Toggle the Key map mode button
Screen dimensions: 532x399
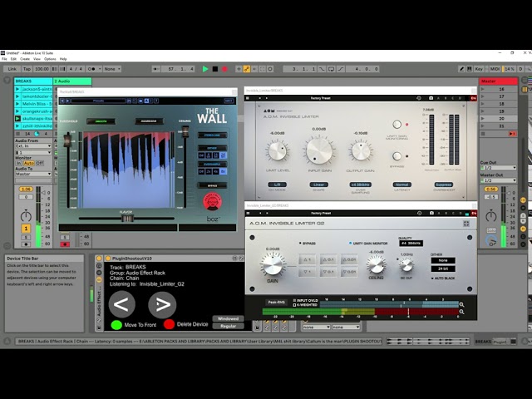(479, 69)
